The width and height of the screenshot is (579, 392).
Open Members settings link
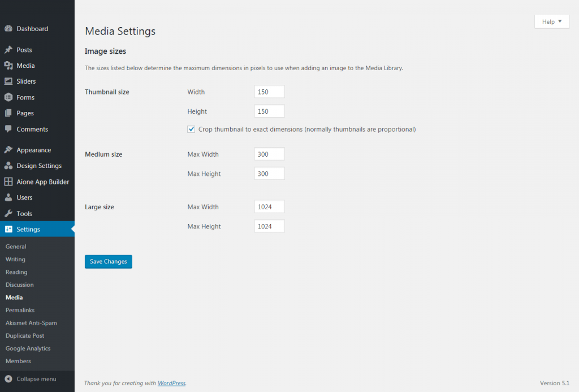(x=18, y=361)
